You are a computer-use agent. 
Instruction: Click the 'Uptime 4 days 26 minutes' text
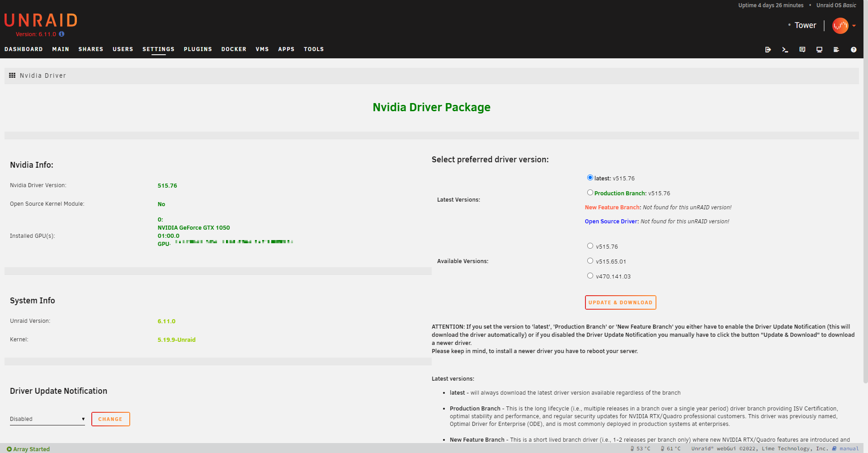pos(771,5)
